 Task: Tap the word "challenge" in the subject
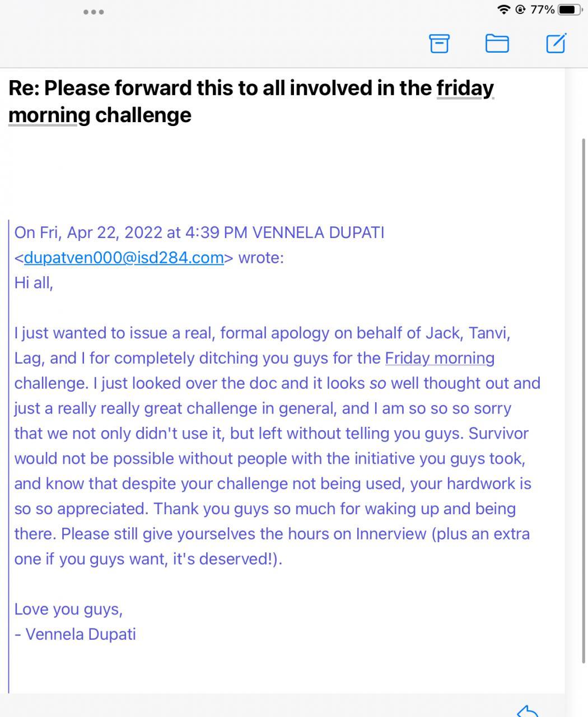[x=143, y=115]
